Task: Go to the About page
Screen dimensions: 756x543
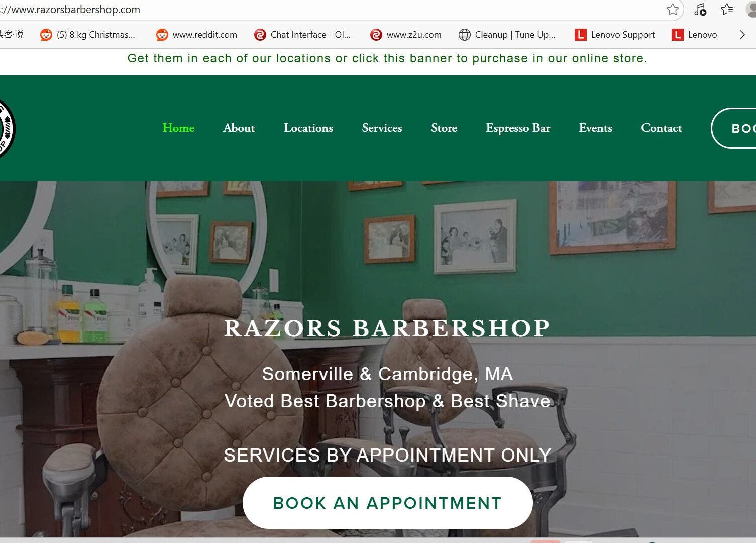Action: 239,128
